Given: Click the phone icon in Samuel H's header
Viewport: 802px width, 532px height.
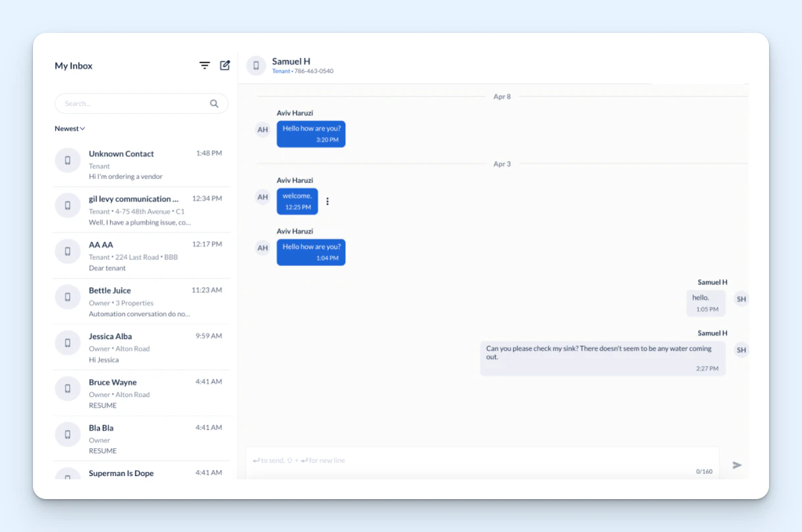Looking at the screenshot, I should pyautogui.click(x=256, y=65).
